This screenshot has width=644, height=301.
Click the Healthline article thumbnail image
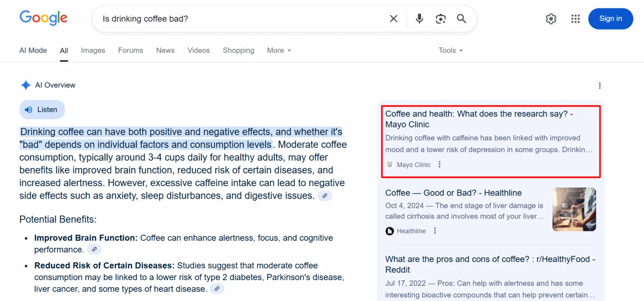574,209
